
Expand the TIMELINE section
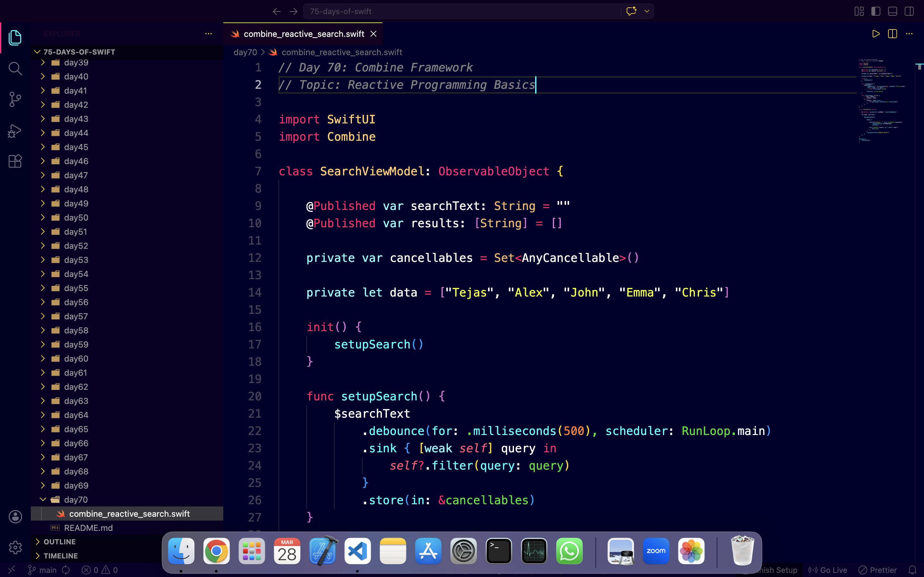tap(60, 556)
